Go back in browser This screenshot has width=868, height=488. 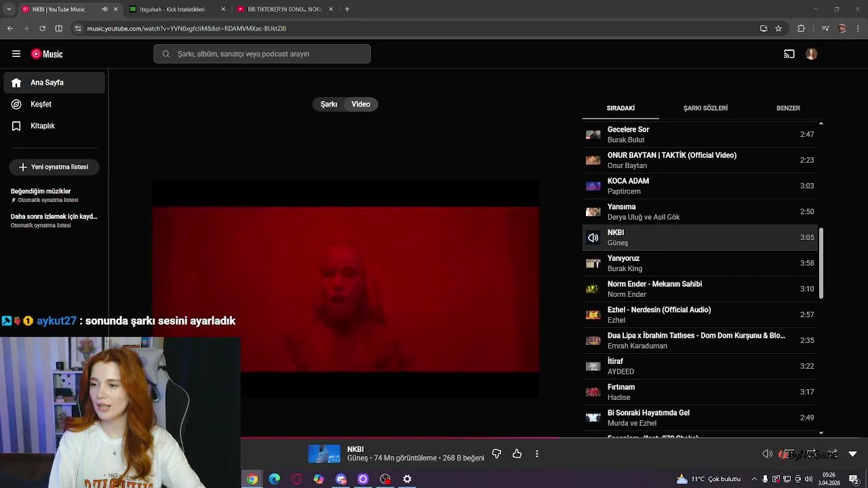click(x=10, y=28)
